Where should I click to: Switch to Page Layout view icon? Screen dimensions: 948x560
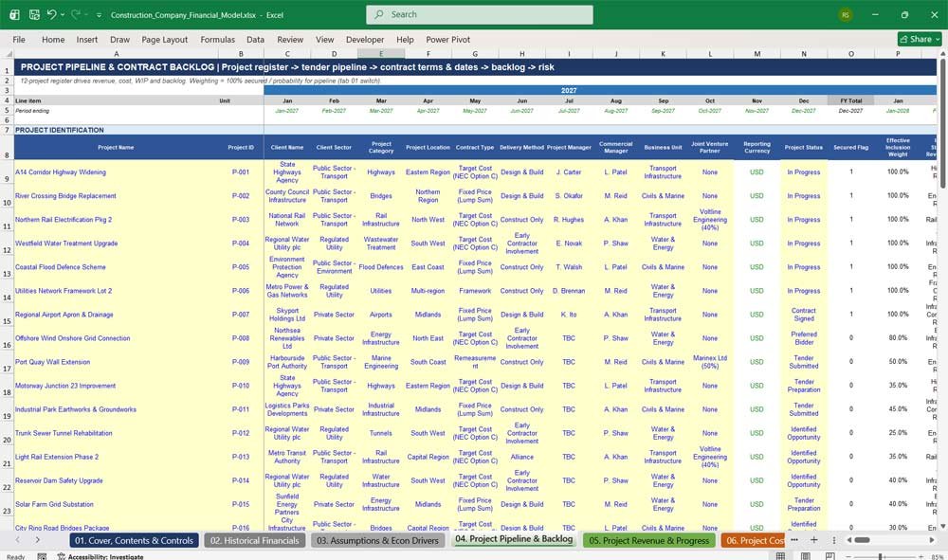805,556
